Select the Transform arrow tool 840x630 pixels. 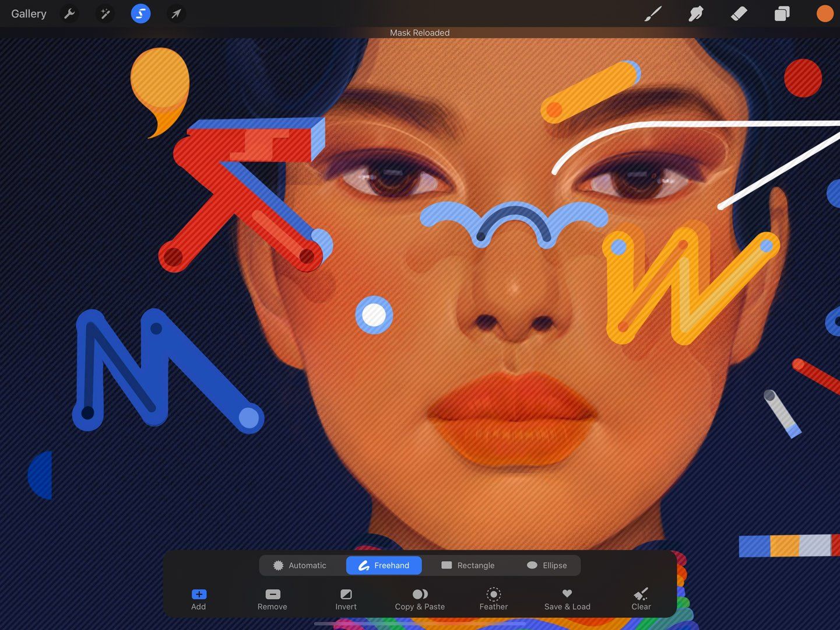[x=175, y=13]
